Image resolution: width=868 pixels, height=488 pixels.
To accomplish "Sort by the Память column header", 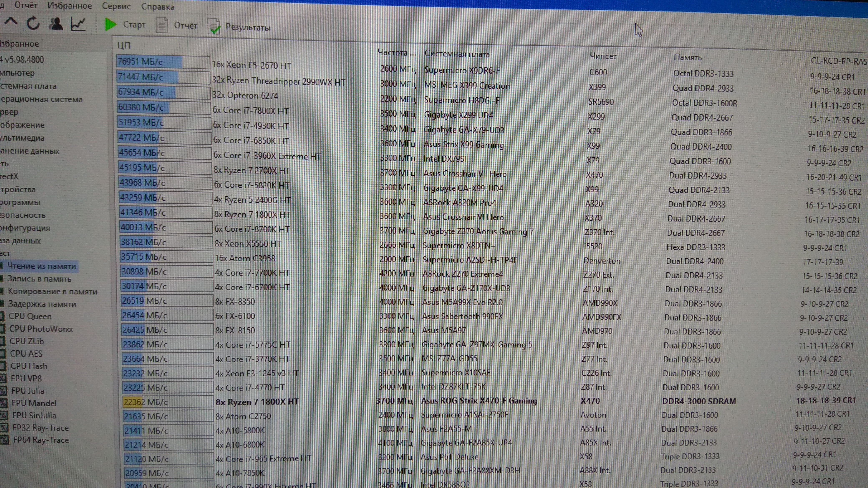I will (x=687, y=57).
